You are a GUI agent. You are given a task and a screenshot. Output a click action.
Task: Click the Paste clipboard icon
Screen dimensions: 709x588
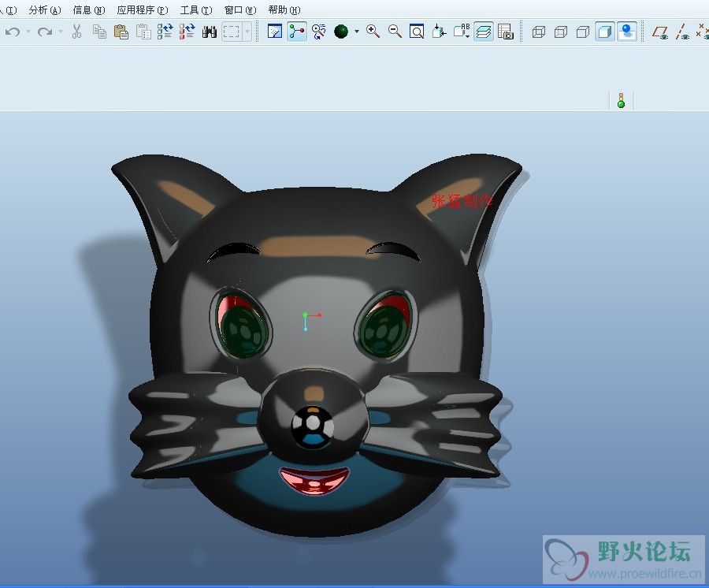click(x=121, y=32)
